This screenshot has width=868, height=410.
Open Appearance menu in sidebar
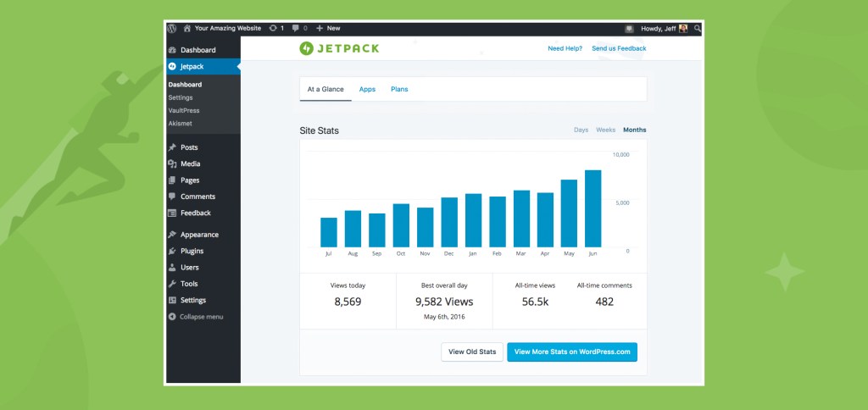point(198,235)
